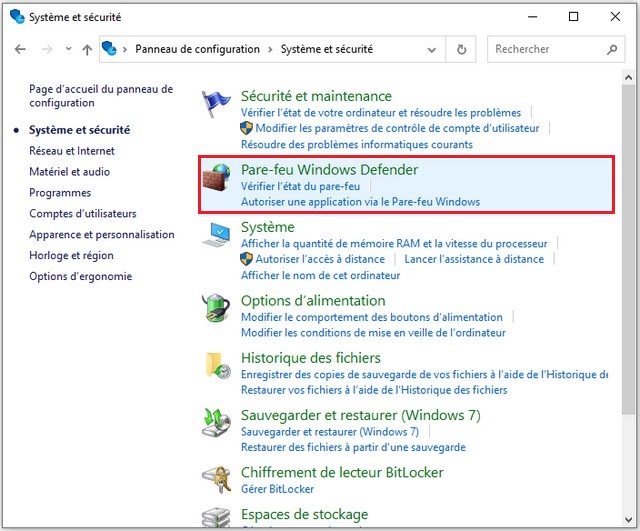Click Afficher la quantité de mémoire RAM link
This screenshot has width=640, height=531.
click(394, 244)
